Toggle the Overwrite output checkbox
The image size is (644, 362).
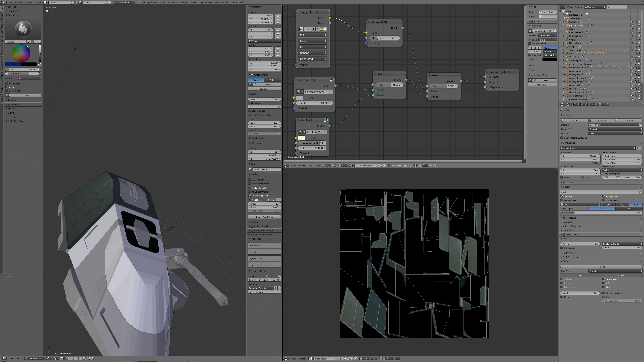(562, 196)
